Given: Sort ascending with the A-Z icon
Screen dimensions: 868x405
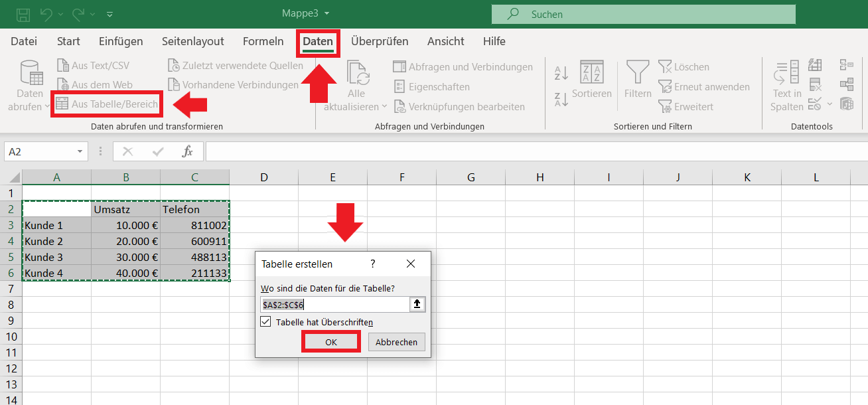Looking at the screenshot, I should tap(561, 73).
